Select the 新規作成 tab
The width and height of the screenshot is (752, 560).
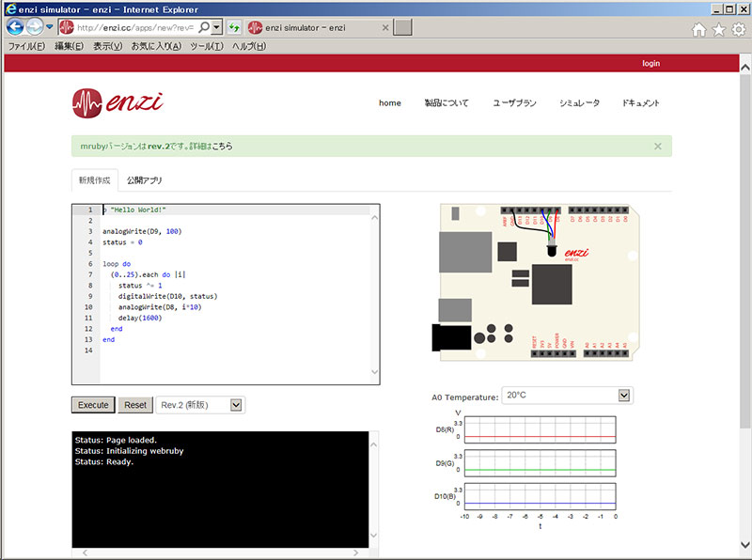pos(94,179)
